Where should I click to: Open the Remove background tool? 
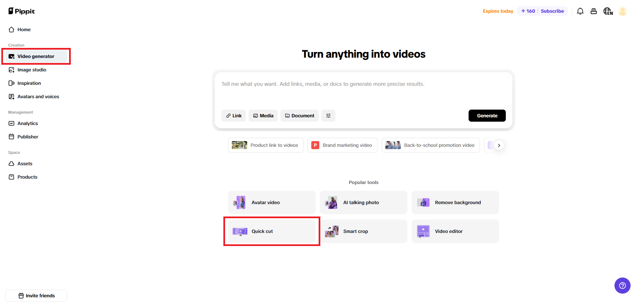tap(455, 202)
